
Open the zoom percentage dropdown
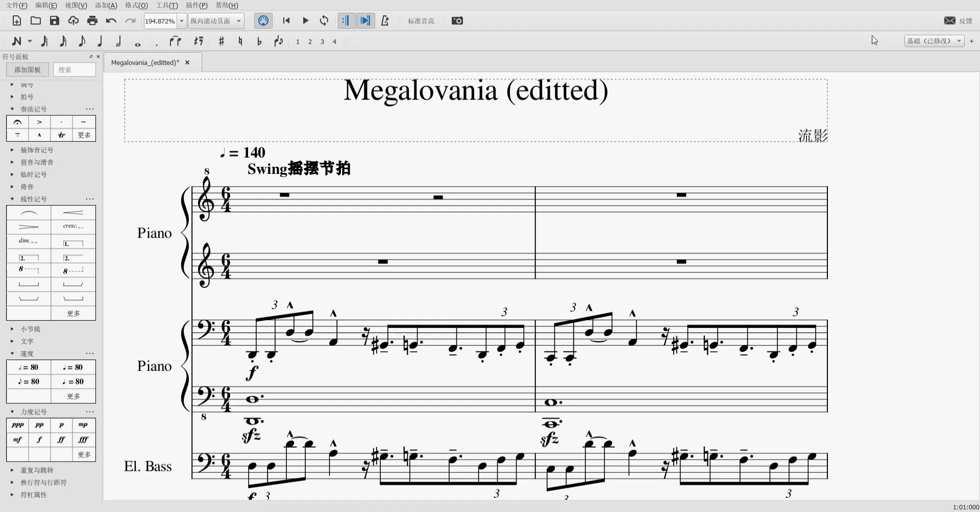181,21
